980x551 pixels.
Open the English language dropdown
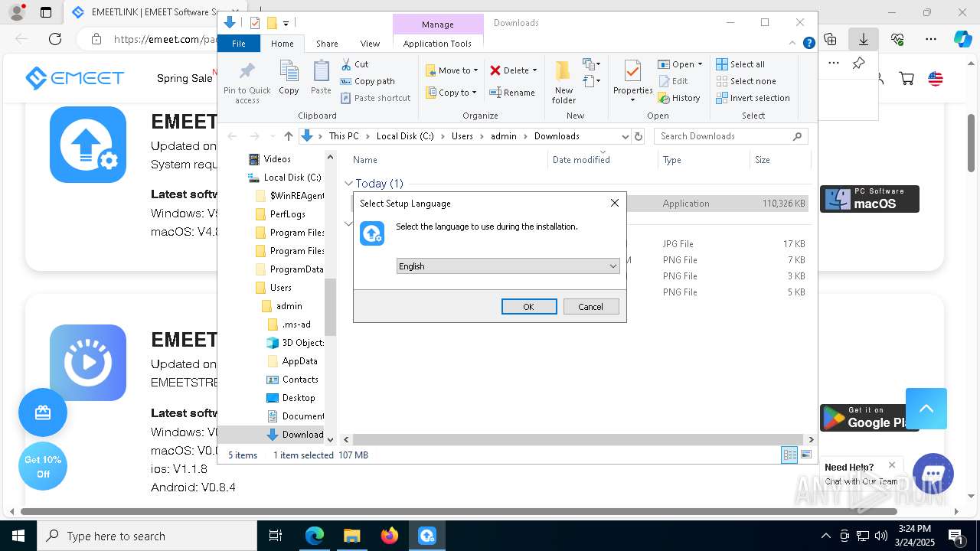point(508,266)
